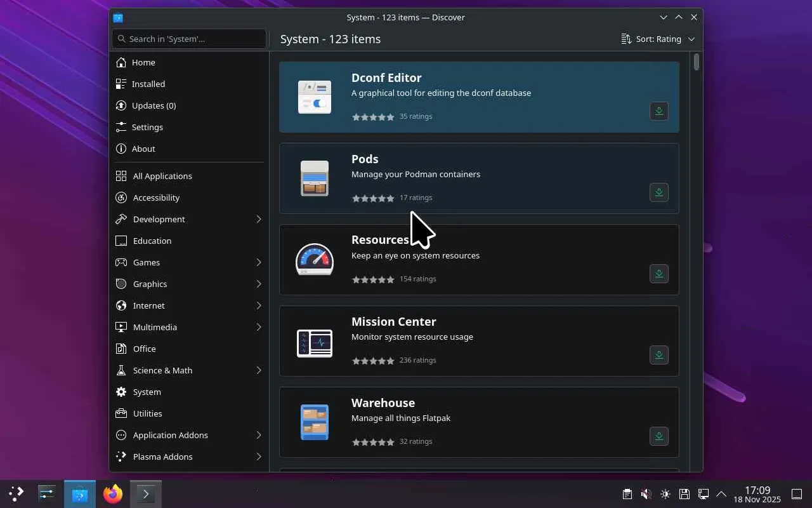This screenshot has height=508, width=812.
Task: Open the About page in the sidebar
Action: tap(189, 149)
